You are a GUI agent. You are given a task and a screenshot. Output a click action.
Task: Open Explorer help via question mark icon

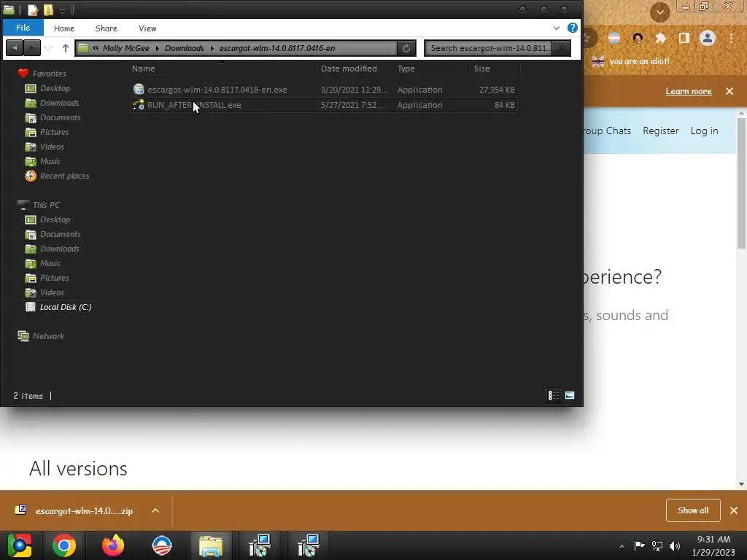pos(572,28)
